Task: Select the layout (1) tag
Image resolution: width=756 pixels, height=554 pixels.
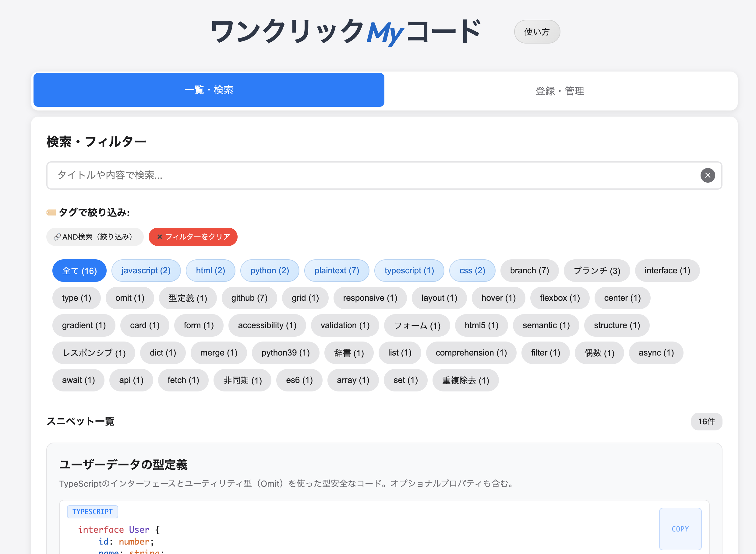Action: pyautogui.click(x=439, y=298)
